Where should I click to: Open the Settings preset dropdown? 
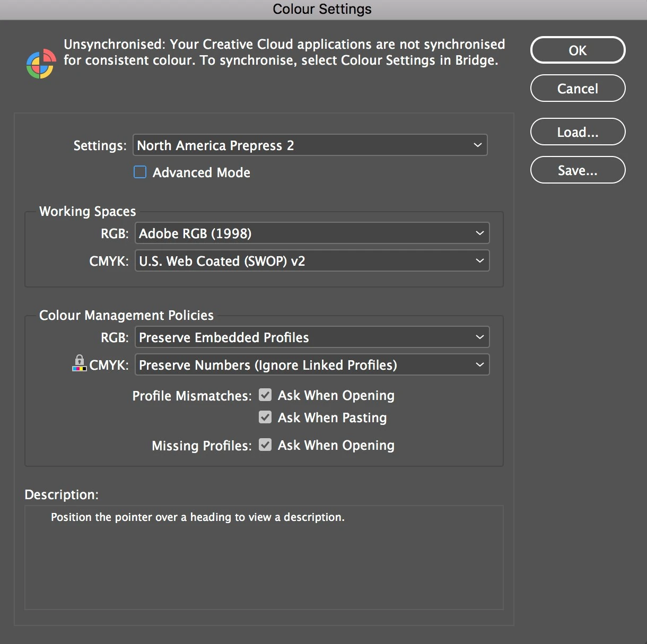tap(310, 145)
